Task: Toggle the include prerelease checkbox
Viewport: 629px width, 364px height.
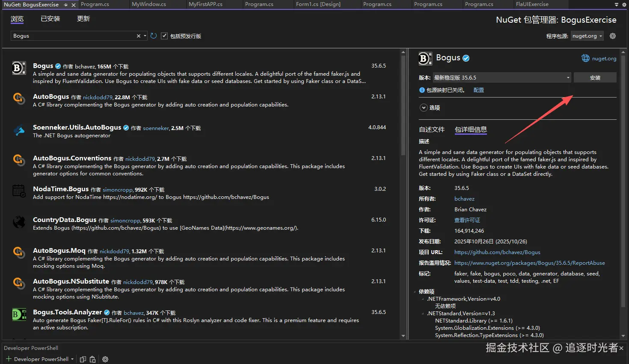Action: (164, 36)
